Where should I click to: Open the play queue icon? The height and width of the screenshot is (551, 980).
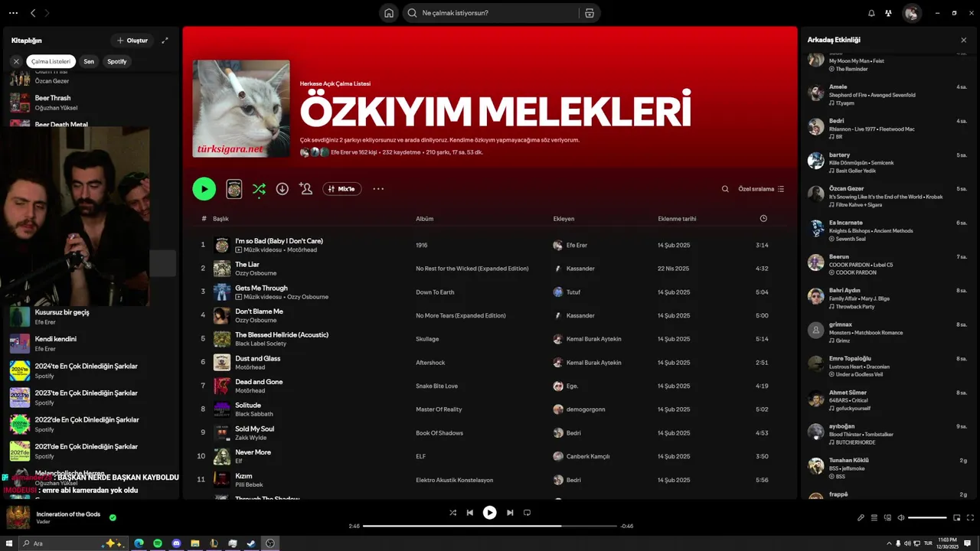pos(874,518)
